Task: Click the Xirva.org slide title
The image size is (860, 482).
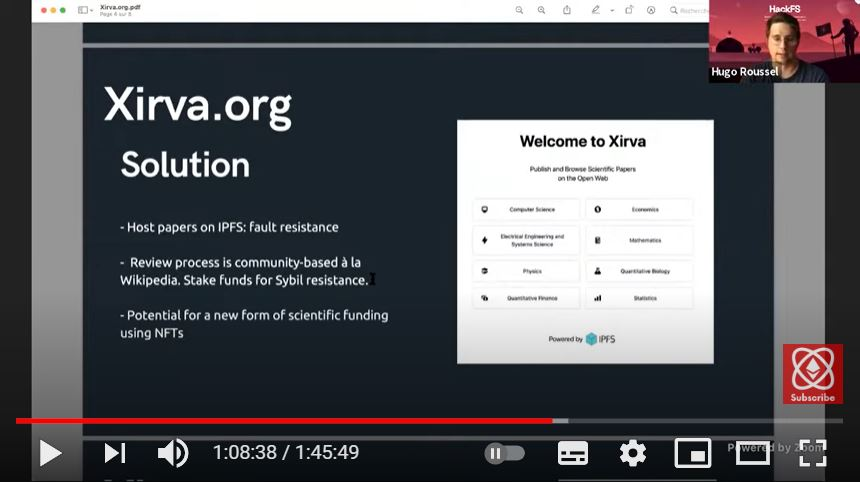Action: coord(198,106)
